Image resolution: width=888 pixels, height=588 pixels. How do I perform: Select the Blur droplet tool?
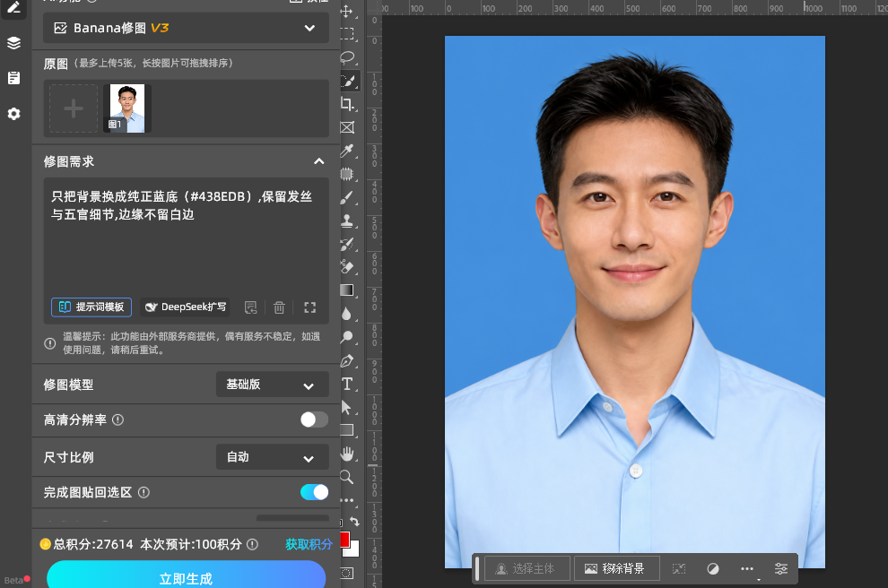pos(346,314)
